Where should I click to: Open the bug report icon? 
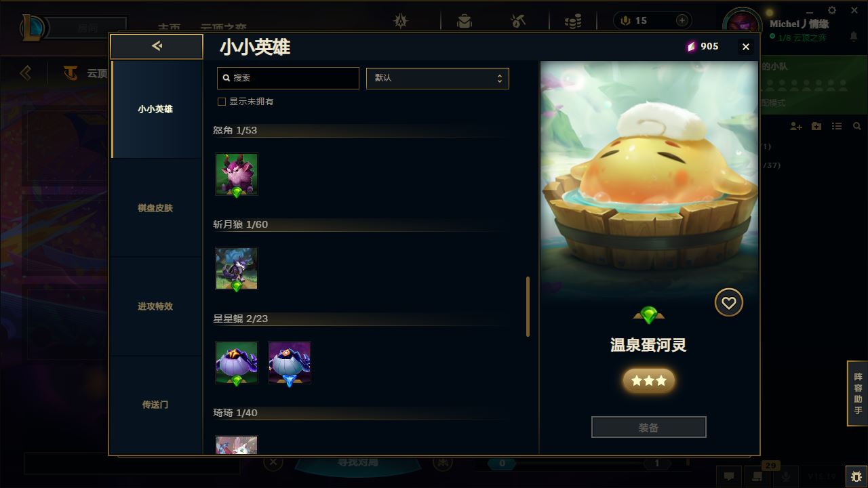(x=855, y=476)
